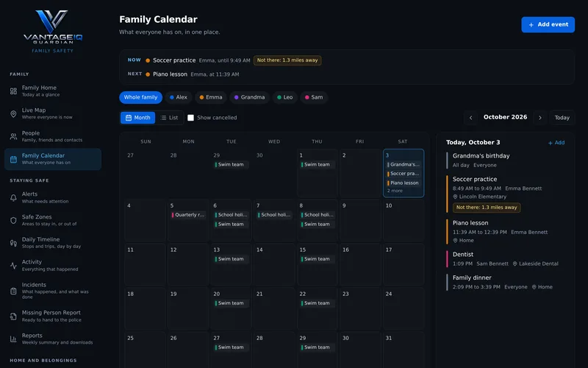The width and height of the screenshot is (588, 368).
Task: Click the Add event button
Action: (548, 25)
